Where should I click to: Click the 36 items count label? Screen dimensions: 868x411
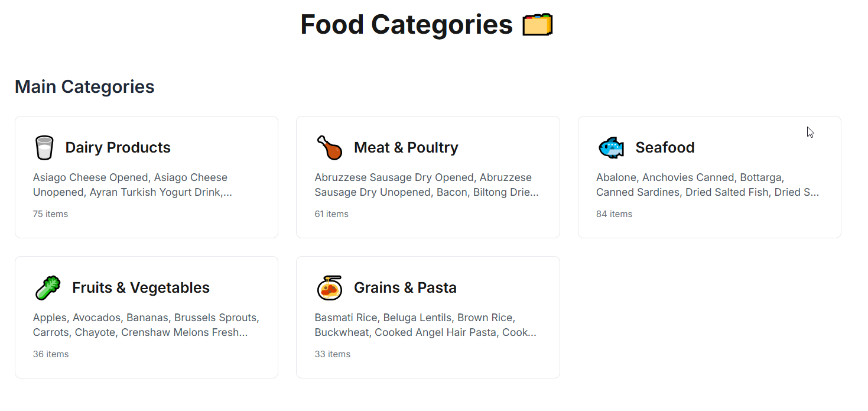51,354
